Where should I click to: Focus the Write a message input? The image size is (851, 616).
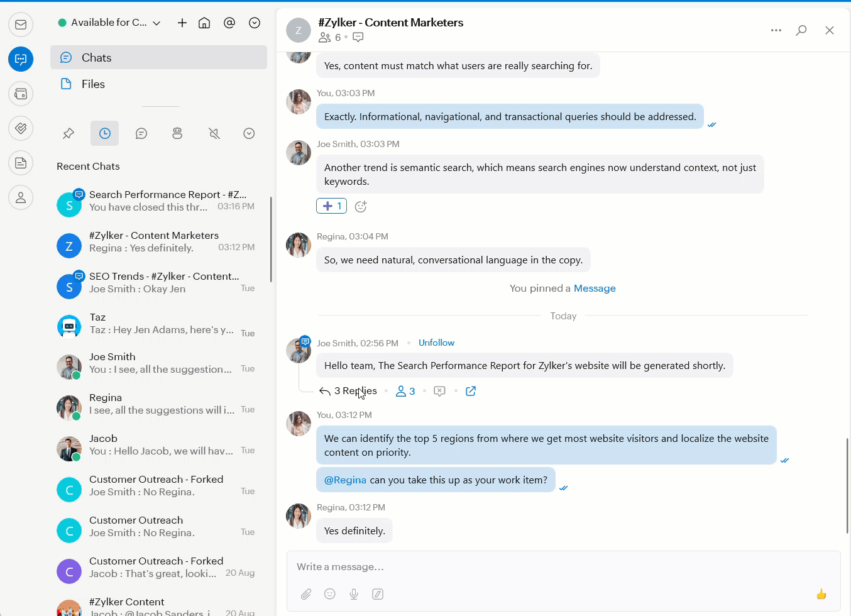(x=564, y=567)
